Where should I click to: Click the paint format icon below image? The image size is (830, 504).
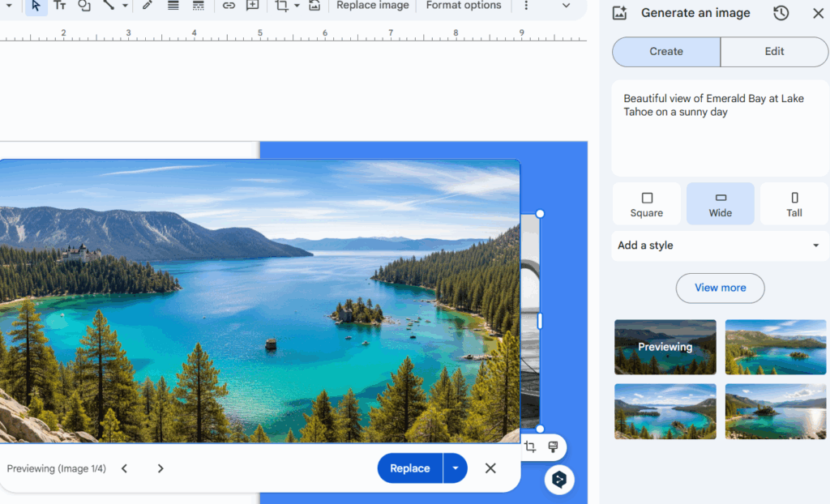pos(553,447)
